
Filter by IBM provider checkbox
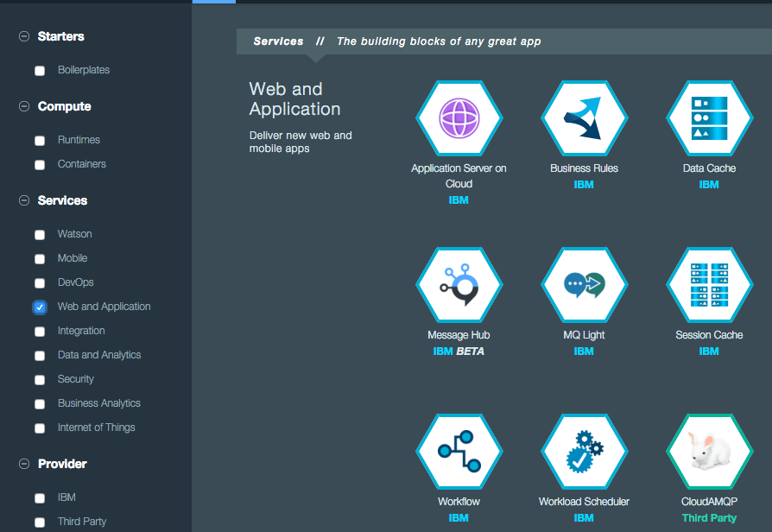[x=40, y=498]
